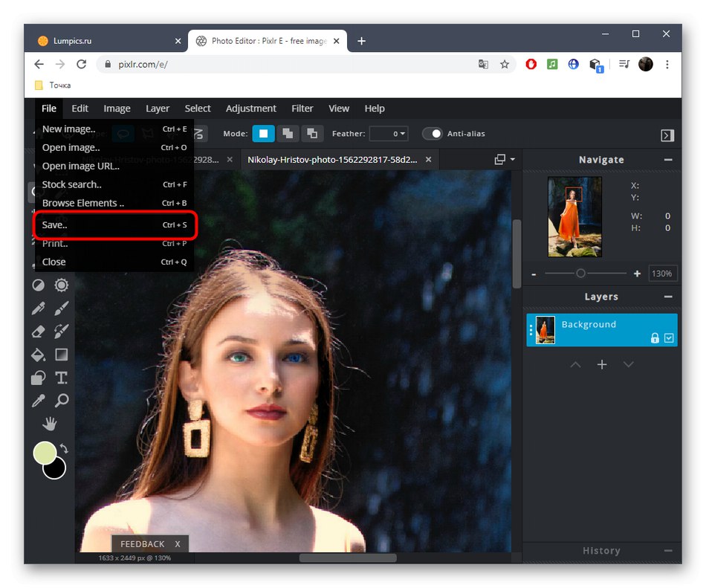Image resolution: width=706 pixels, height=588 pixels.
Task: Bookmark page with the star icon
Action: click(505, 65)
